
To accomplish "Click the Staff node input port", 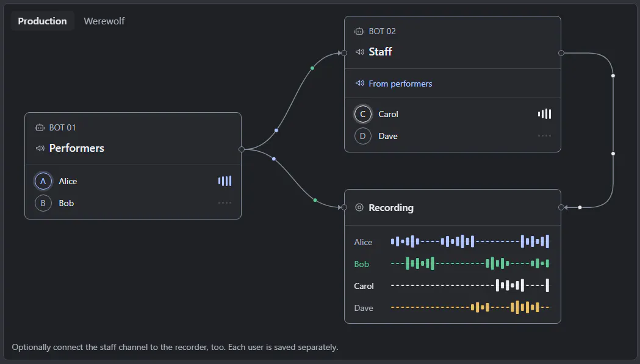I will pos(344,53).
